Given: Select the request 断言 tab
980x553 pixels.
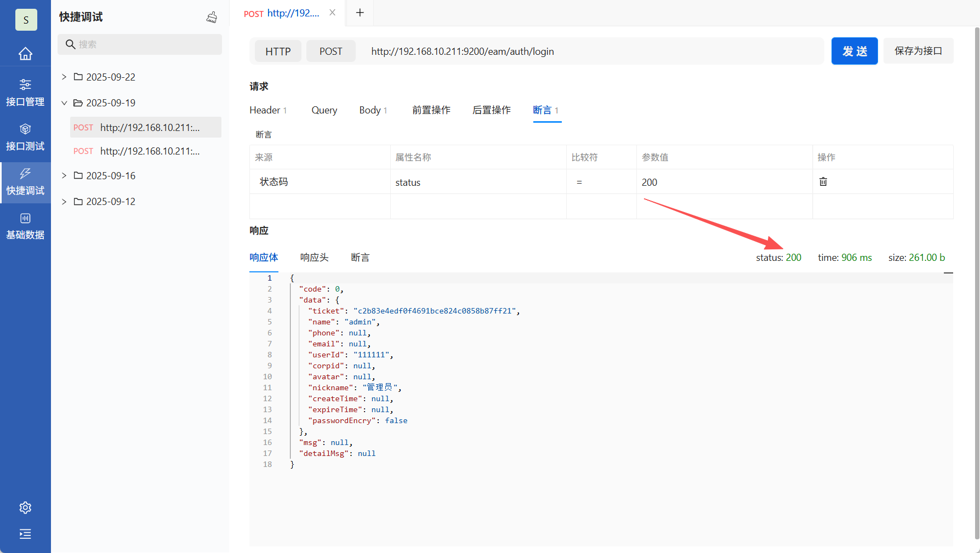Looking at the screenshot, I should tap(546, 110).
